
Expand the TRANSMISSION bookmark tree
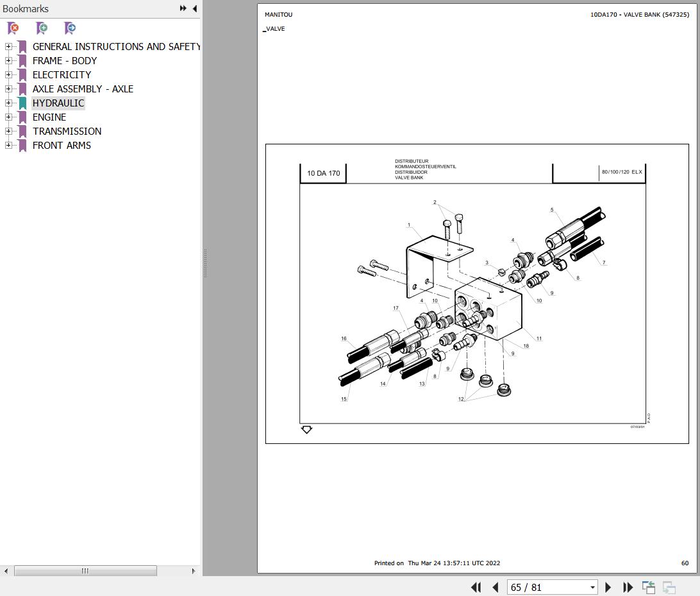(7, 131)
